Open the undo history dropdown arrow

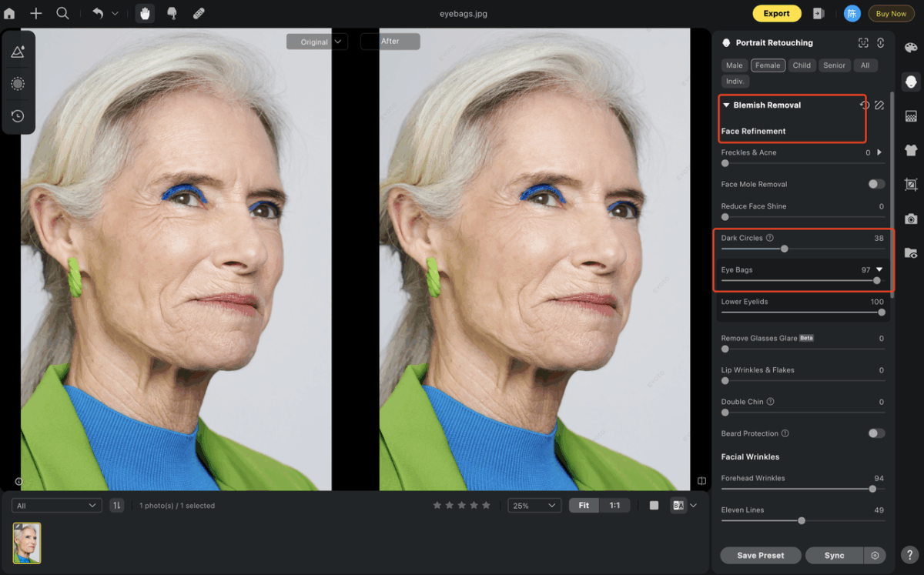[x=115, y=14]
